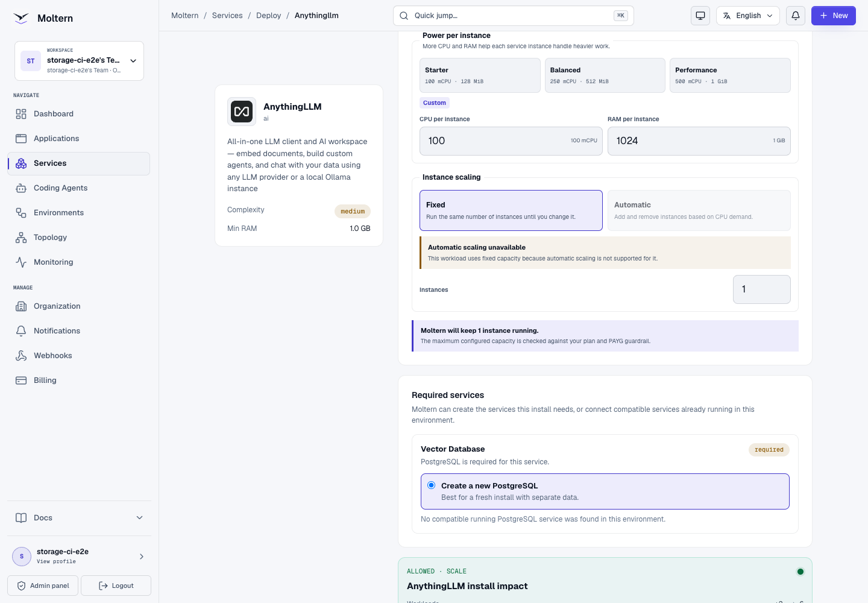Image resolution: width=868 pixels, height=603 pixels.
Task: Expand the Docs section
Action: (x=79, y=518)
